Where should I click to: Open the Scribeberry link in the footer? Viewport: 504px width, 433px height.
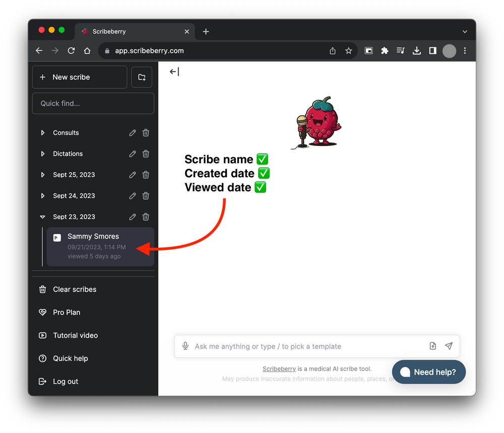(x=279, y=369)
